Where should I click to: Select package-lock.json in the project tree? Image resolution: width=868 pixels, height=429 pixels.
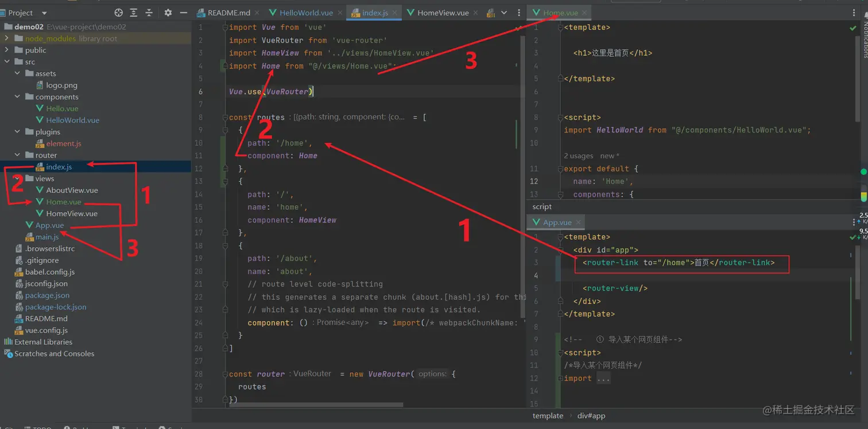[56, 307]
